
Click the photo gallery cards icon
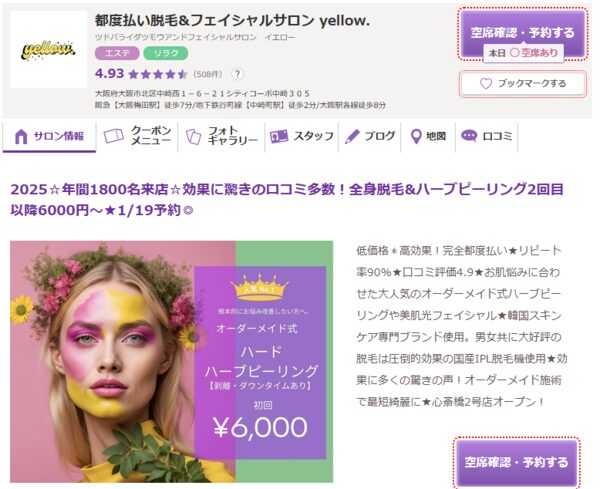(x=193, y=137)
